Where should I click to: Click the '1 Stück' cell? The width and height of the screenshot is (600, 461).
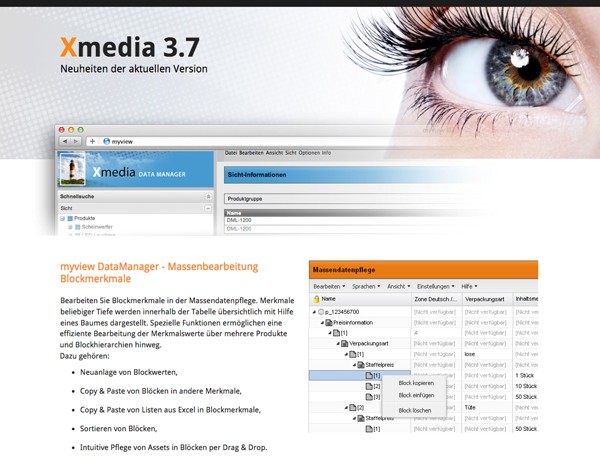tap(526, 375)
